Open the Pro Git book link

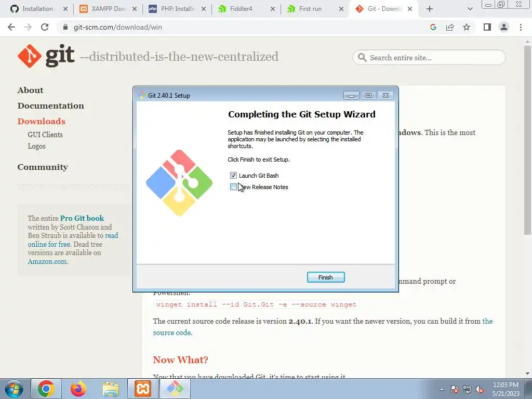tap(82, 218)
